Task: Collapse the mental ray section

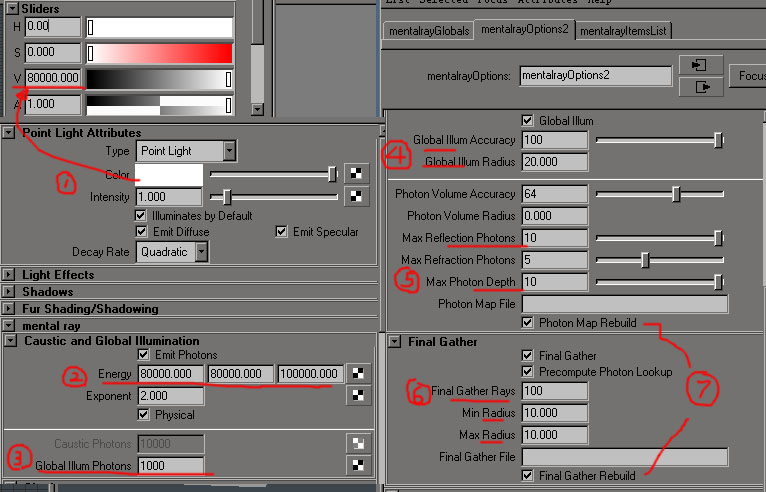Action: [9, 325]
